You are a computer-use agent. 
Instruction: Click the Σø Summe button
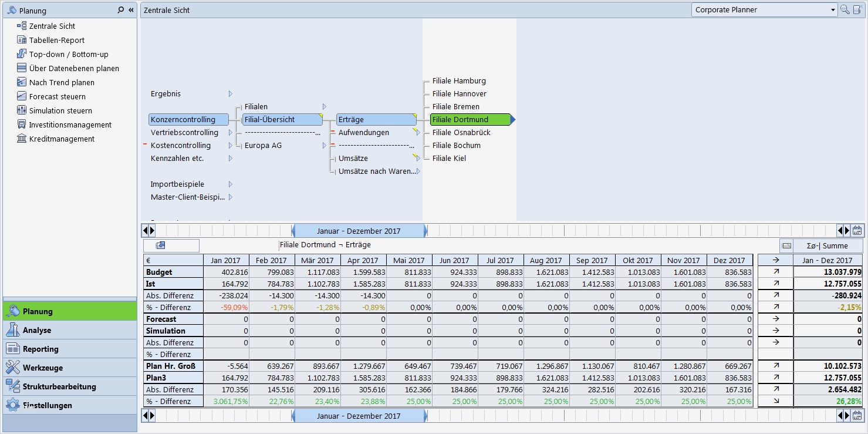[x=828, y=245]
